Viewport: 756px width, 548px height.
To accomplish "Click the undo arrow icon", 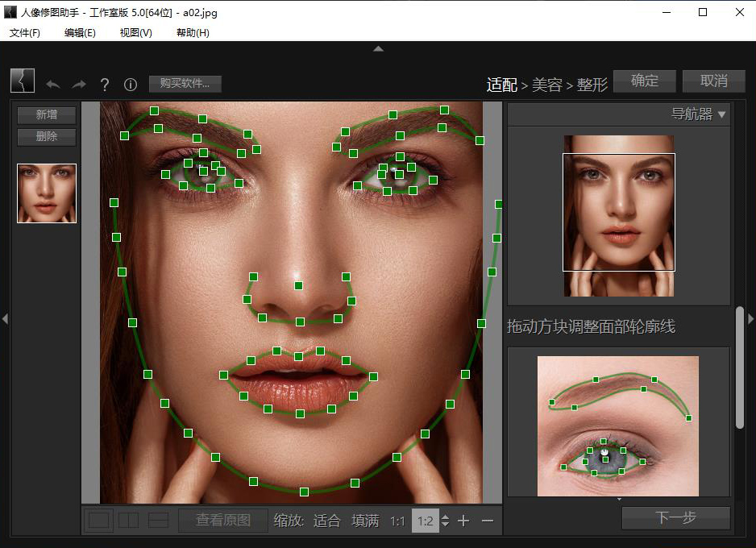I will (x=53, y=85).
